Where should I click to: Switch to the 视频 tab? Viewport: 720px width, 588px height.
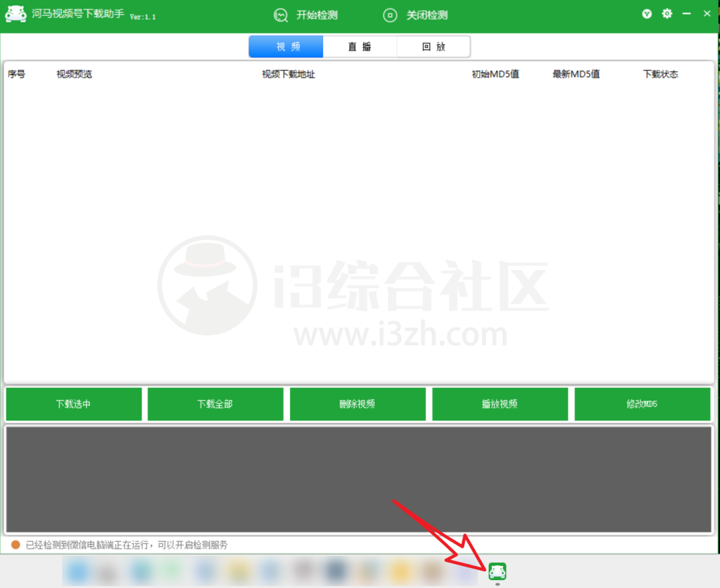286,47
